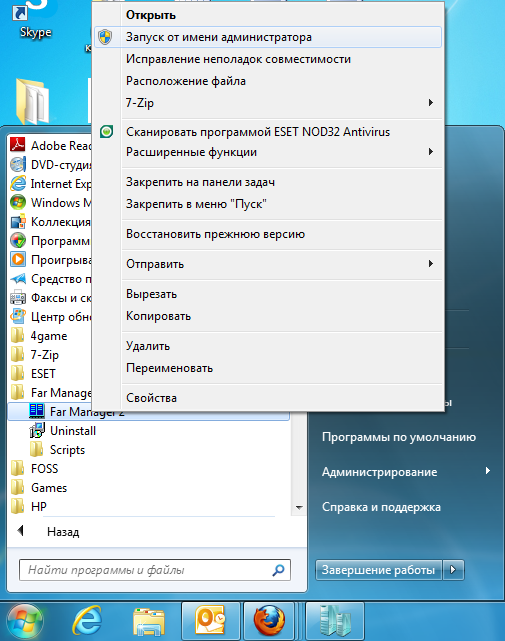Image resolution: width=505 pixels, height=641 pixels.
Task: Open Справка и поддержка link
Action: click(x=381, y=507)
